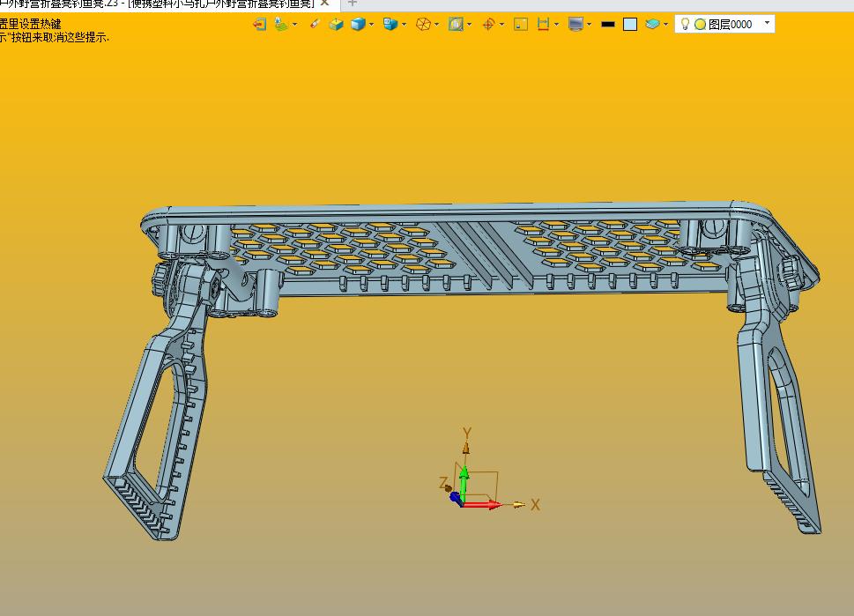Click the red crosshair target icon
This screenshot has width=854, height=616.
pyautogui.click(x=488, y=24)
